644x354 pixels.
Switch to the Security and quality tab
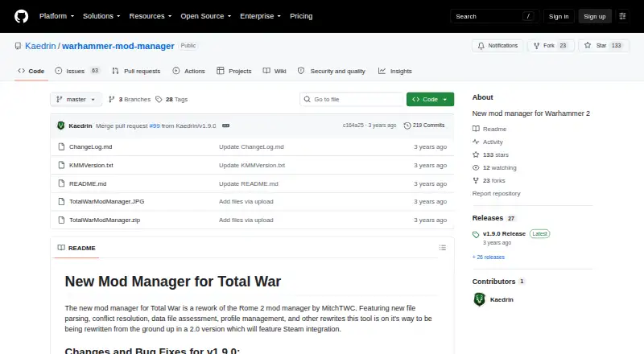click(x=331, y=71)
